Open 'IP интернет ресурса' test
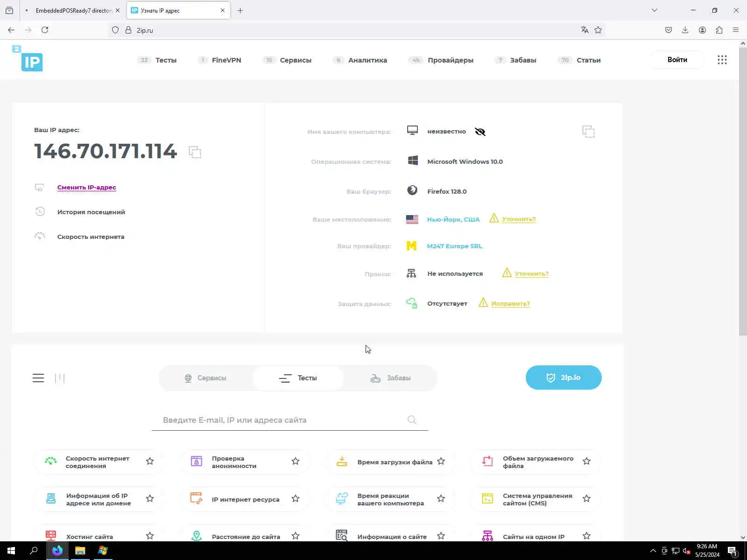This screenshot has width=747, height=560. pyautogui.click(x=246, y=499)
